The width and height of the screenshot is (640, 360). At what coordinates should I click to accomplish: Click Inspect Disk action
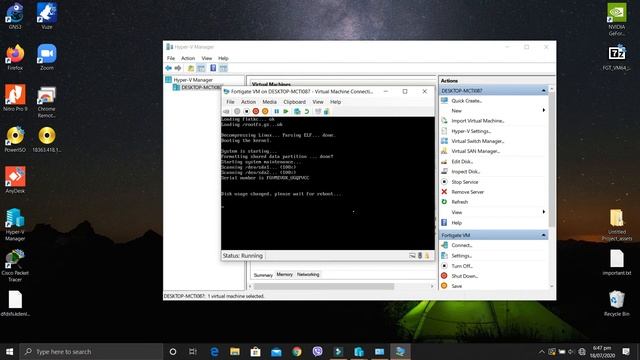(x=466, y=172)
